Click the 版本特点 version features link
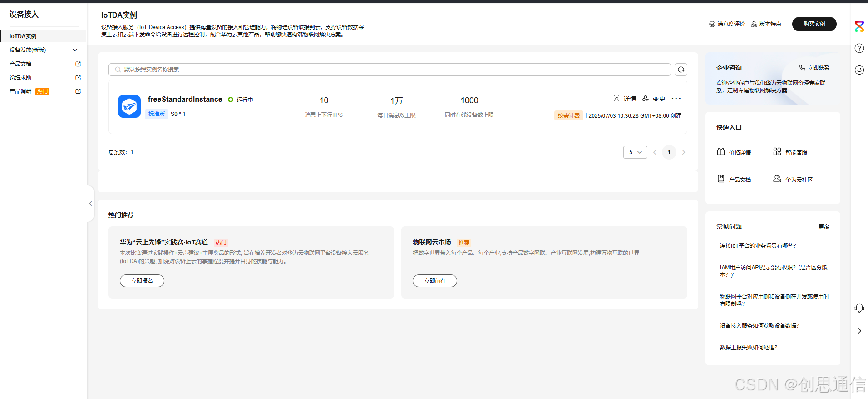Screen dimensions: 868x399 766,24
